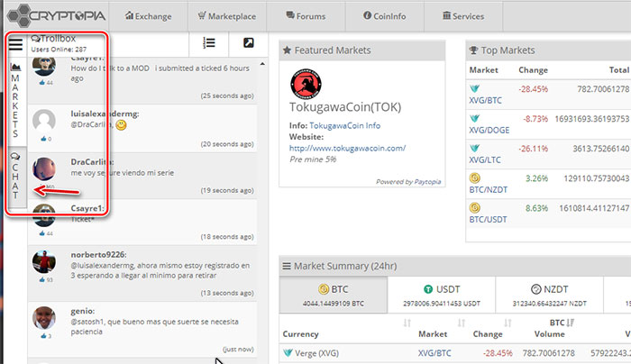Click the 8.63% change for BTC/USDT

click(536, 208)
